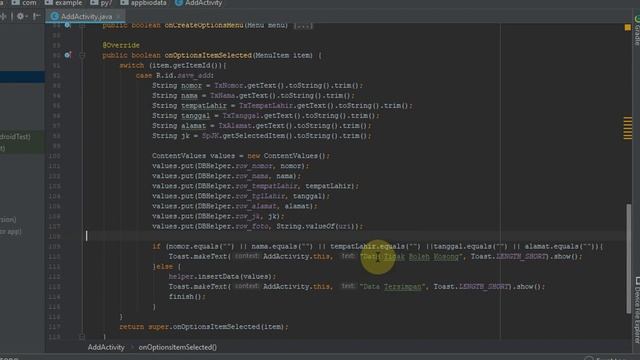This screenshot has height=360, width=640.
Task: Select the AddActivity.java editor tab
Action: click(86, 16)
